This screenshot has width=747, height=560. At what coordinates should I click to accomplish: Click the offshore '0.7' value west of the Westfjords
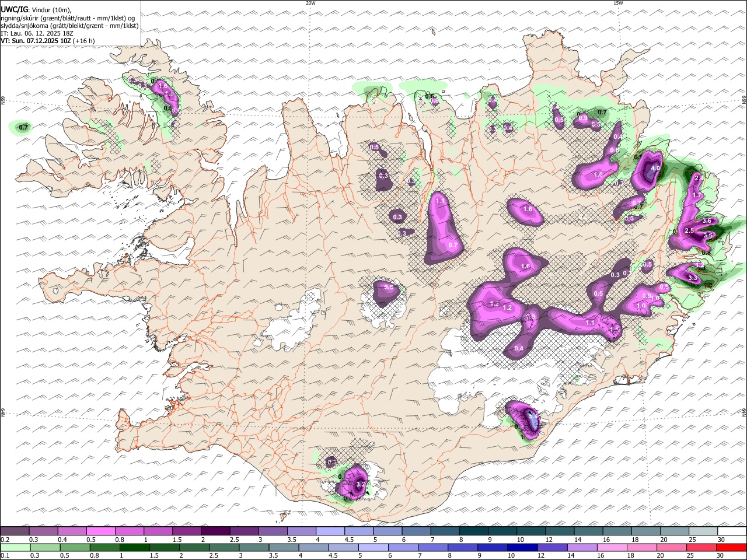click(23, 127)
